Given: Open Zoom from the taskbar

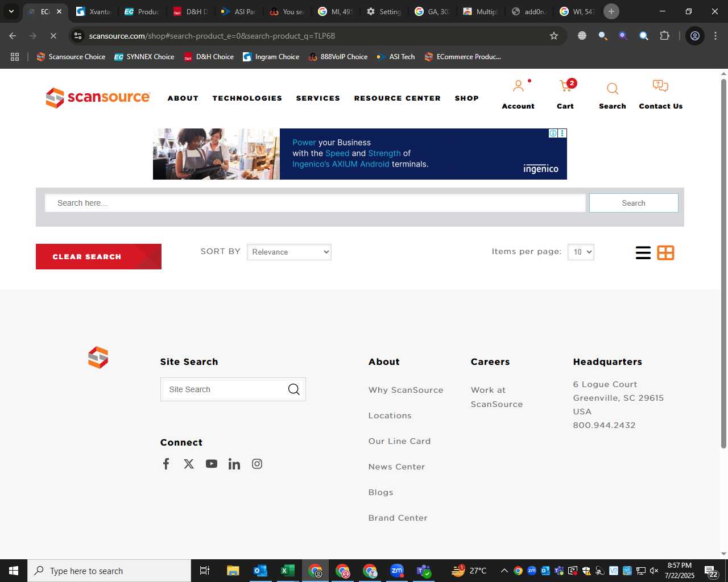Looking at the screenshot, I should [397, 571].
